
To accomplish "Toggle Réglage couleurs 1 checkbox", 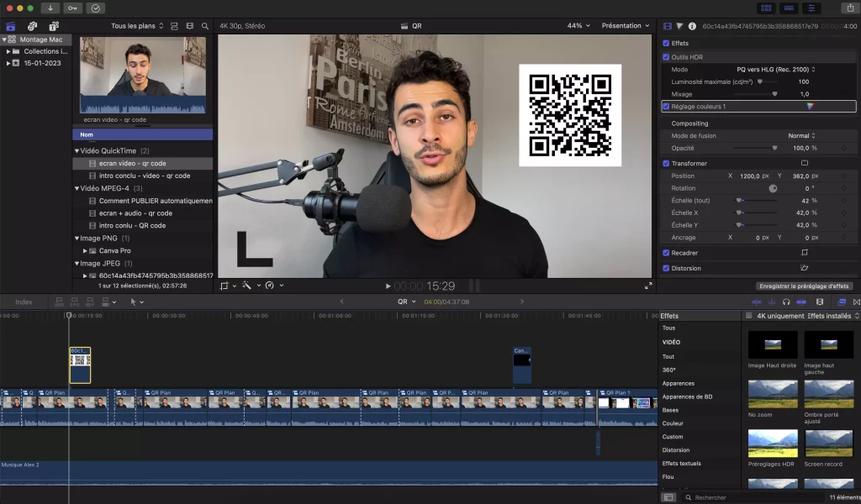I will pyautogui.click(x=666, y=107).
